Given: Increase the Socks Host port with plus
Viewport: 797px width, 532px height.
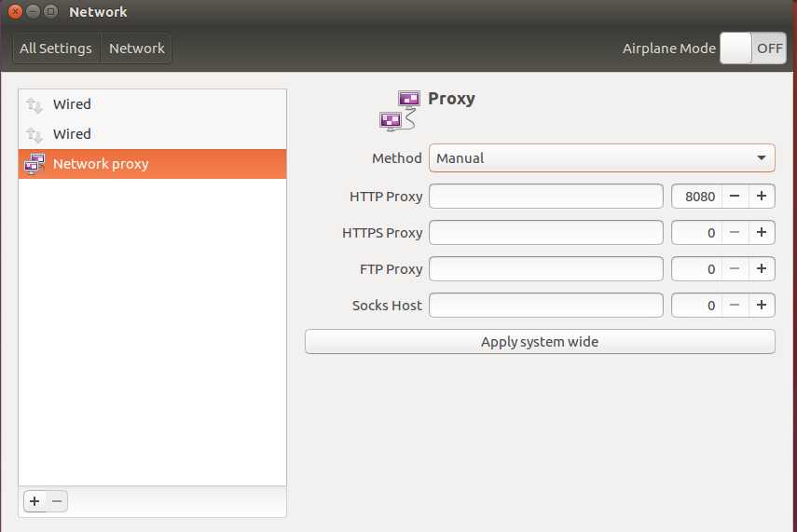Looking at the screenshot, I should coord(762,306).
